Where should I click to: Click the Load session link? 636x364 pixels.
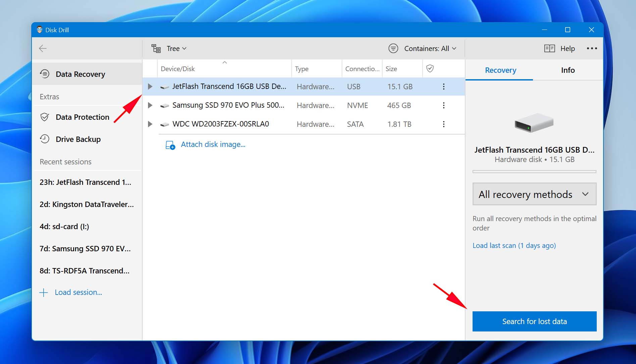78,292
